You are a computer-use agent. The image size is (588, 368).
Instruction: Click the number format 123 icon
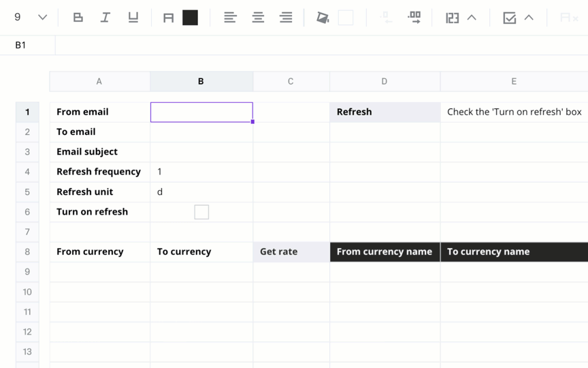(453, 18)
